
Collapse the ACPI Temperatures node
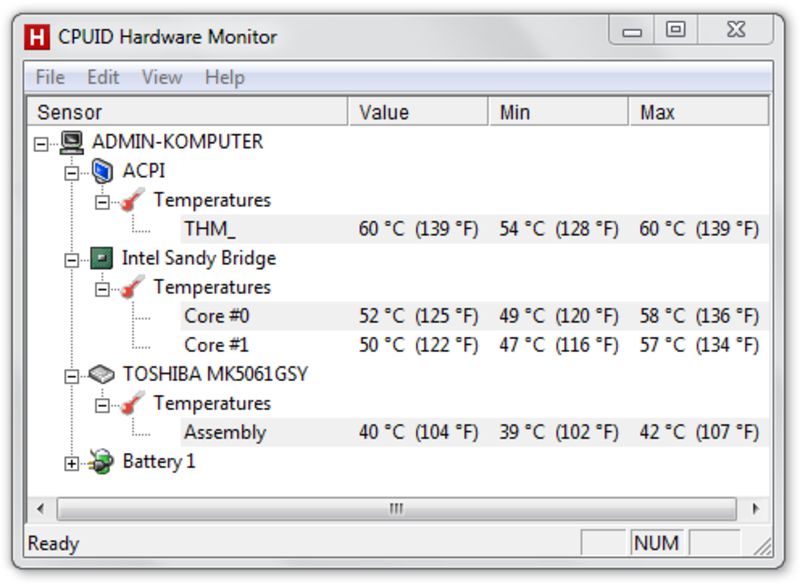102,202
